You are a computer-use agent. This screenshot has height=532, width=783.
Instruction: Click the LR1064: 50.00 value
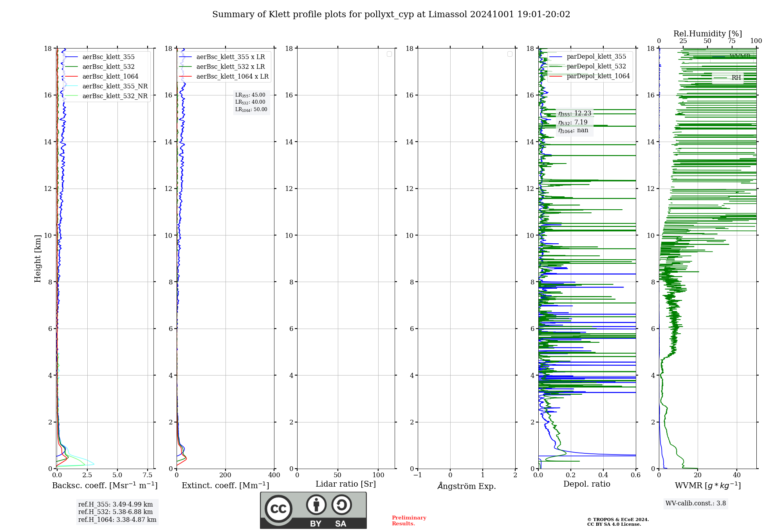pos(251,110)
